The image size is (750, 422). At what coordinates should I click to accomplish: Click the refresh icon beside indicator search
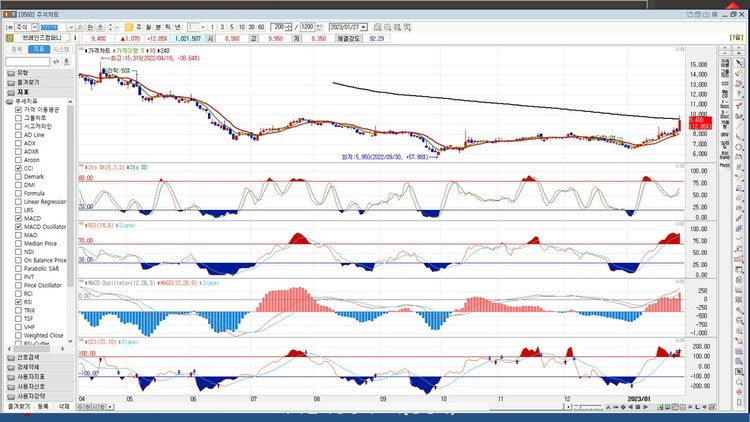(56, 62)
